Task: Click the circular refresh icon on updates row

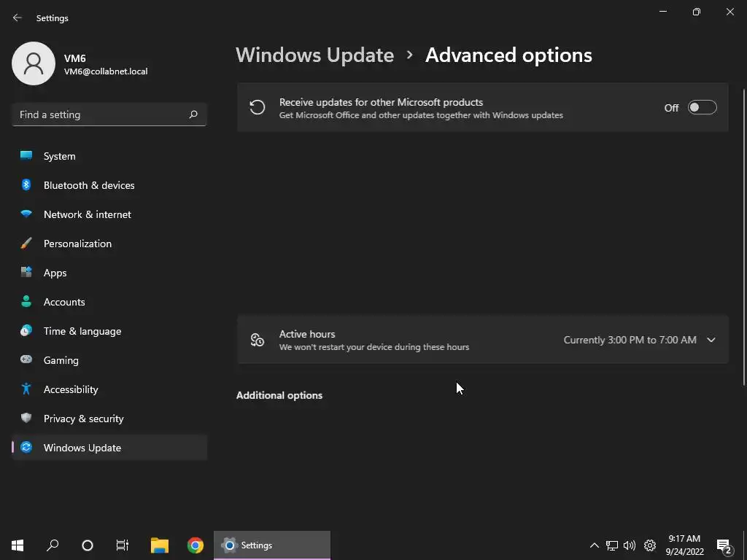Action: [258, 108]
